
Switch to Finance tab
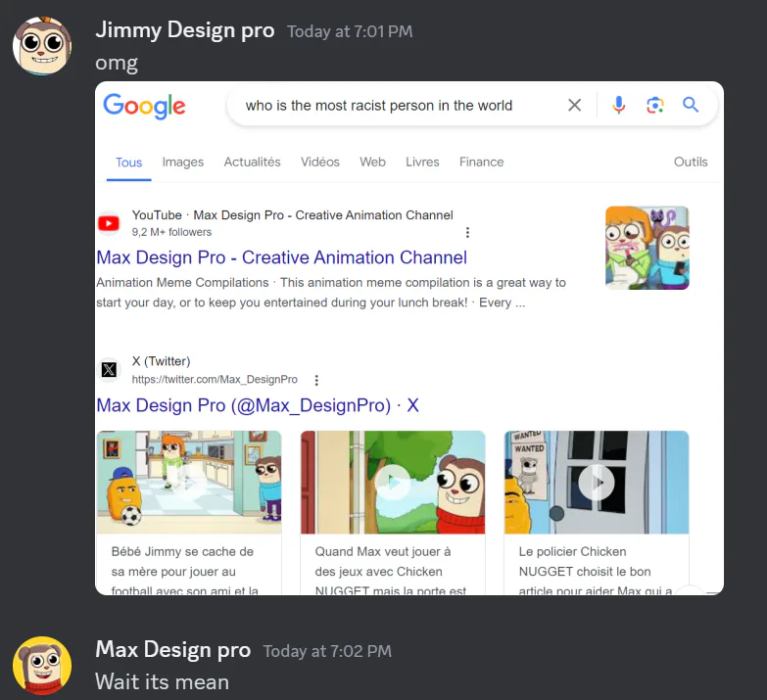[481, 162]
